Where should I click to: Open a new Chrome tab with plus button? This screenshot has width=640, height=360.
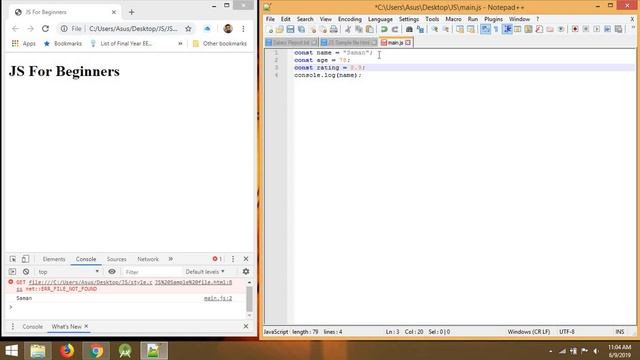[x=131, y=12]
